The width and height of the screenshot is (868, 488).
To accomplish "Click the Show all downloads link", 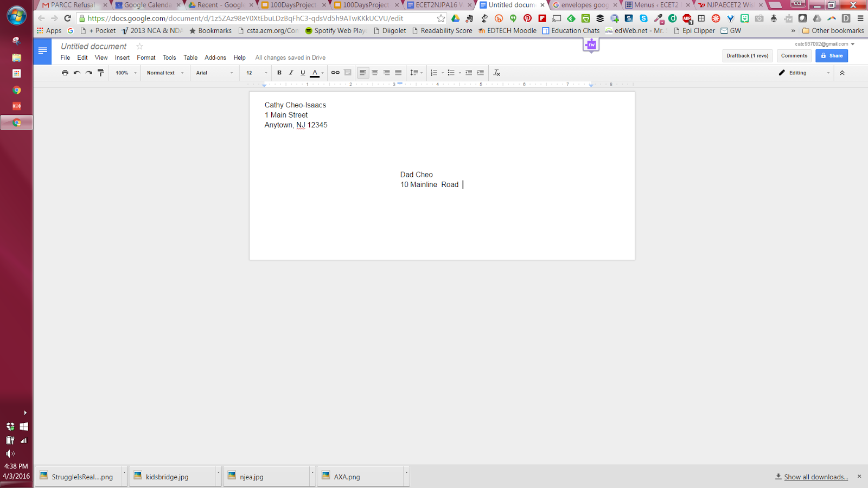I will pos(816,477).
